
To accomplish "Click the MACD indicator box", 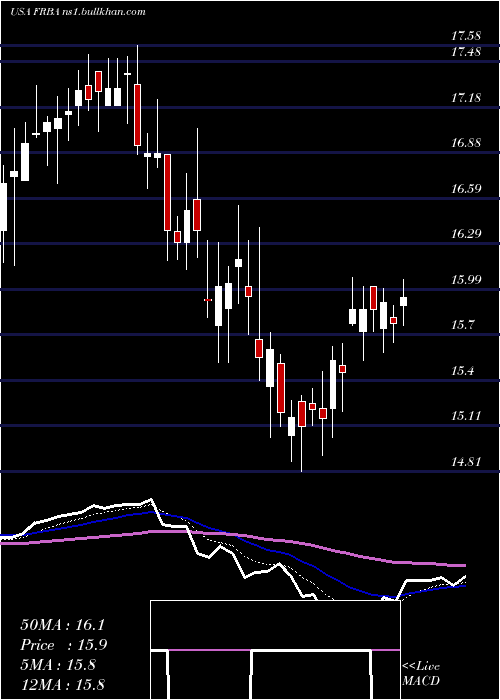I will (275, 650).
